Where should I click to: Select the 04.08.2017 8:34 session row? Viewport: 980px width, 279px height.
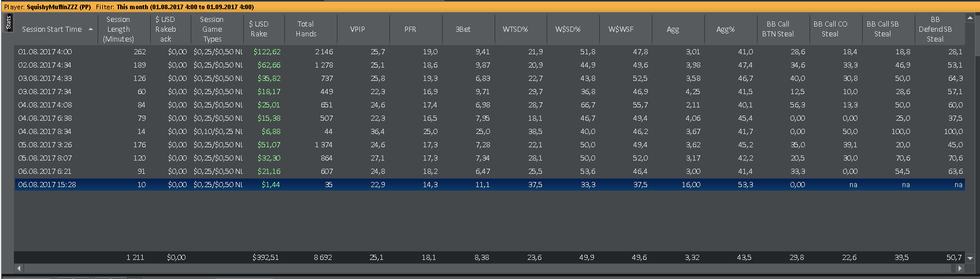click(489, 132)
